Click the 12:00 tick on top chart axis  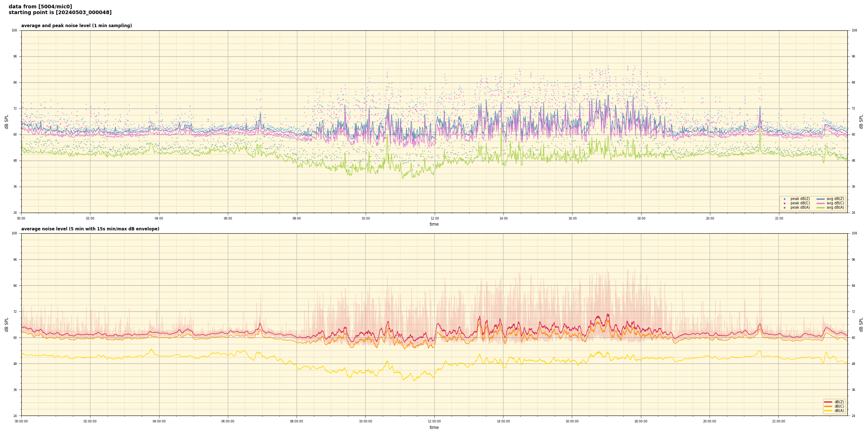point(434,218)
